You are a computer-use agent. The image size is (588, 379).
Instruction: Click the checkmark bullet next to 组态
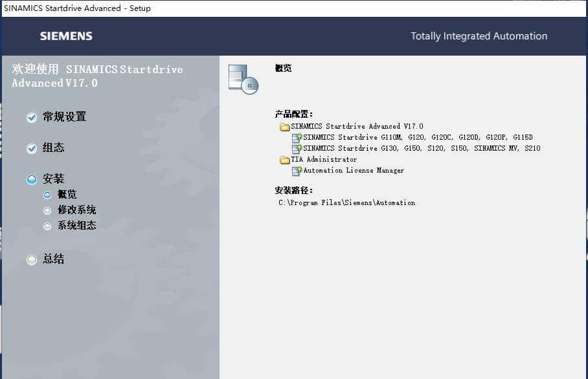(x=31, y=147)
